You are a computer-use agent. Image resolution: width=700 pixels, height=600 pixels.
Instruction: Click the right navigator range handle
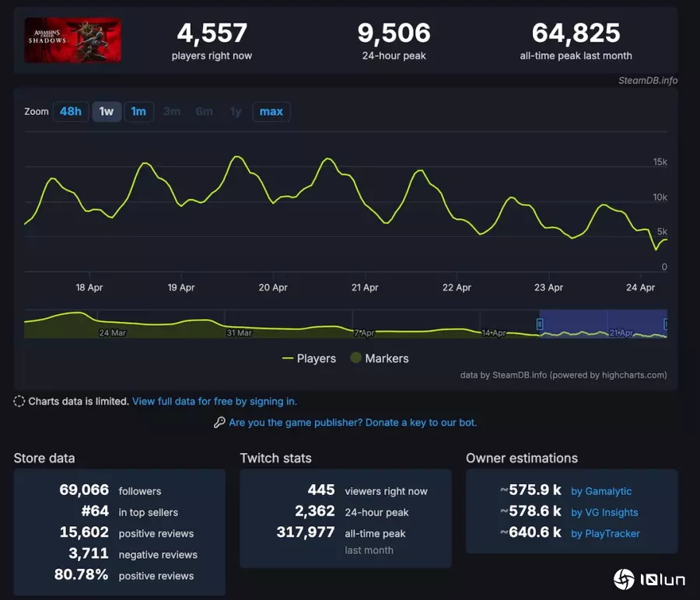(x=665, y=323)
